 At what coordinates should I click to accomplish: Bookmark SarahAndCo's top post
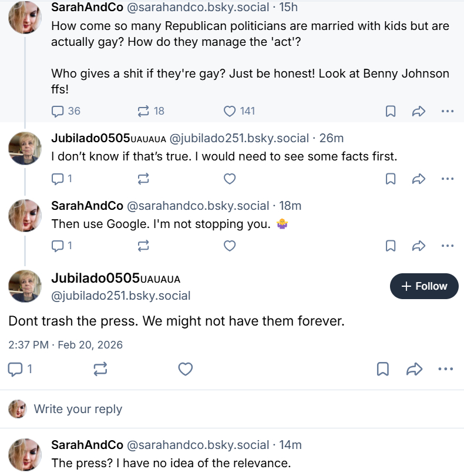(391, 111)
